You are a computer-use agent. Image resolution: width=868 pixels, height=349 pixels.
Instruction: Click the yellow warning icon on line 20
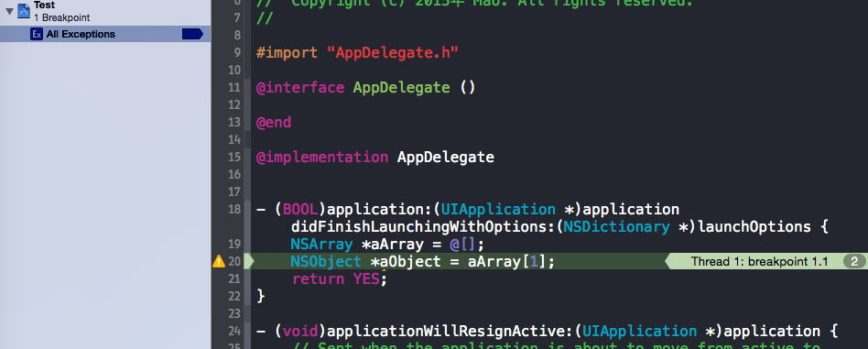219,261
